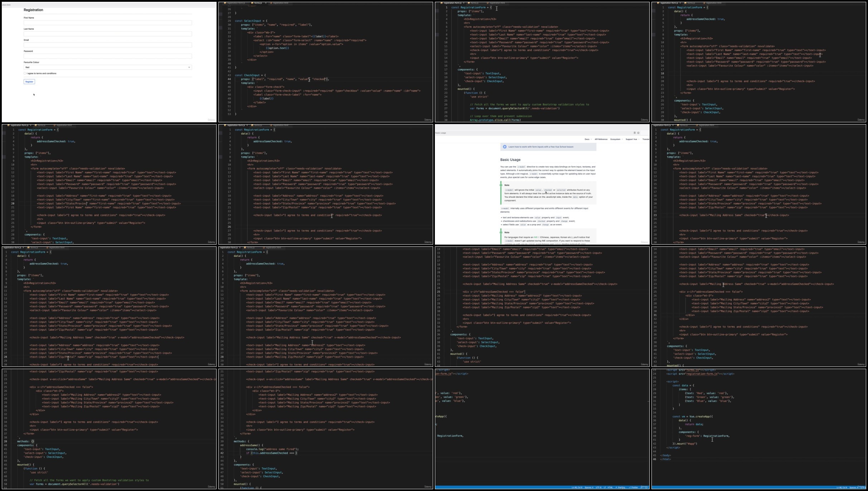This screenshot has width=868, height=491.
Task: Click into the Password input field
Action: tap(108, 56)
